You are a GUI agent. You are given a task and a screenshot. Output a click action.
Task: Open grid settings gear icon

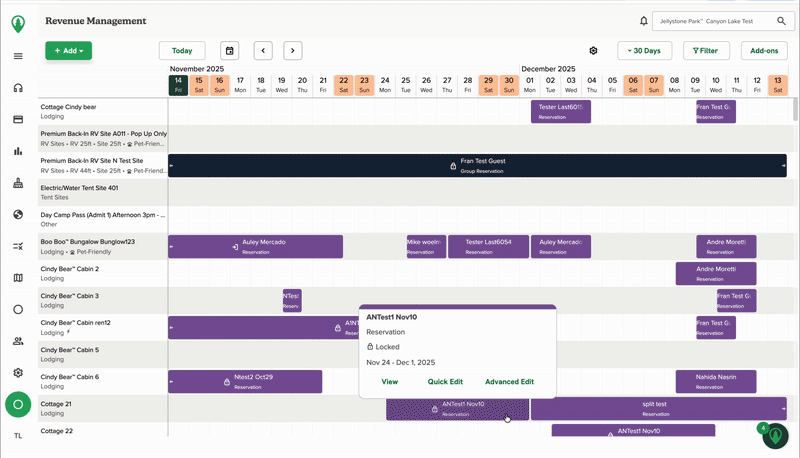tap(593, 50)
